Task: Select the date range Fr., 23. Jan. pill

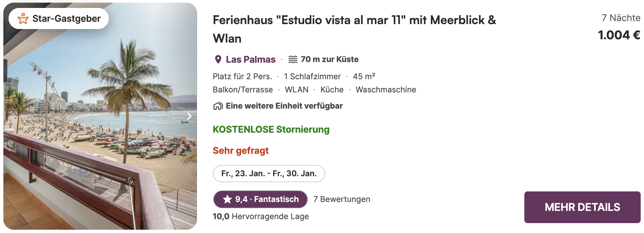Action: click(x=269, y=174)
